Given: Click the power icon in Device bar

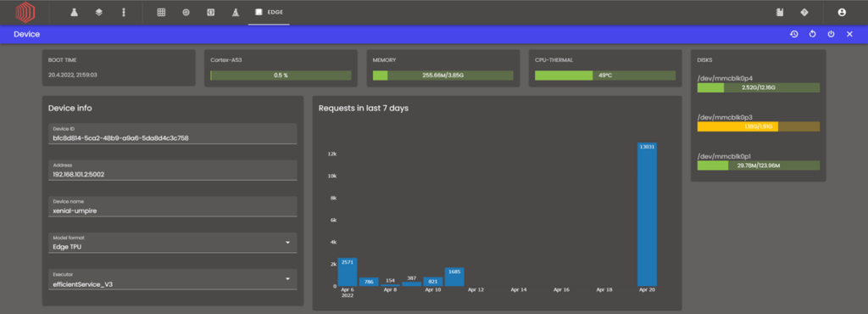Looking at the screenshot, I should [x=831, y=34].
